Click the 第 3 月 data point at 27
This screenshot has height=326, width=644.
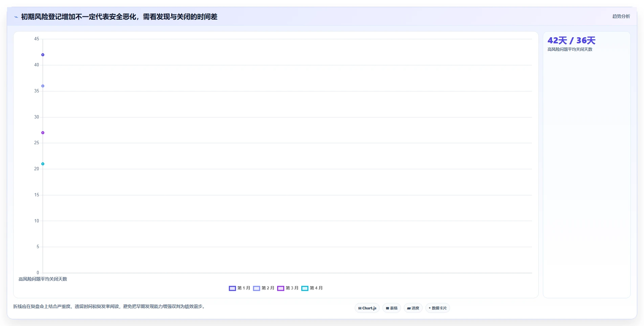[x=43, y=133]
